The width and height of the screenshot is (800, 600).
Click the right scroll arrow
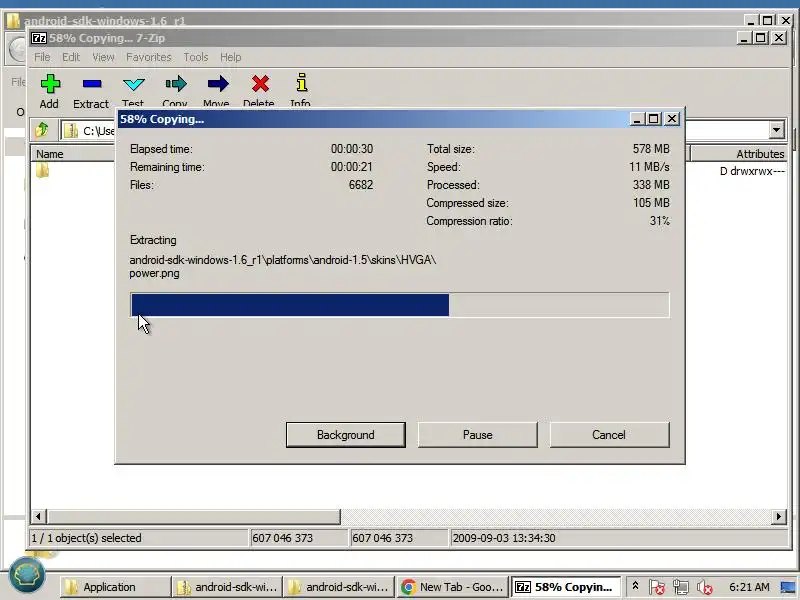[779, 516]
